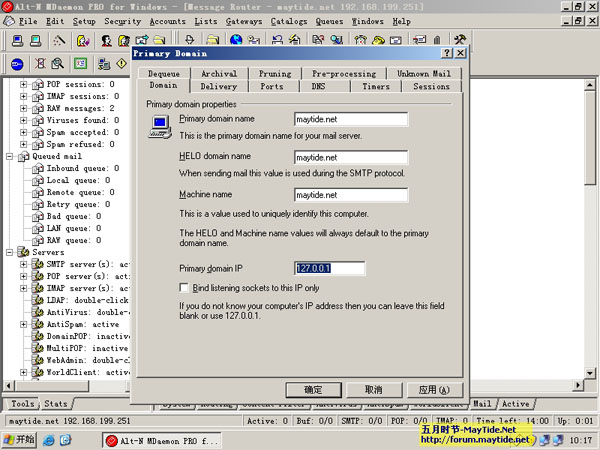This screenshot has width=600, height=450.
Task: Open the Security menu
Action: tap(122, 21)
